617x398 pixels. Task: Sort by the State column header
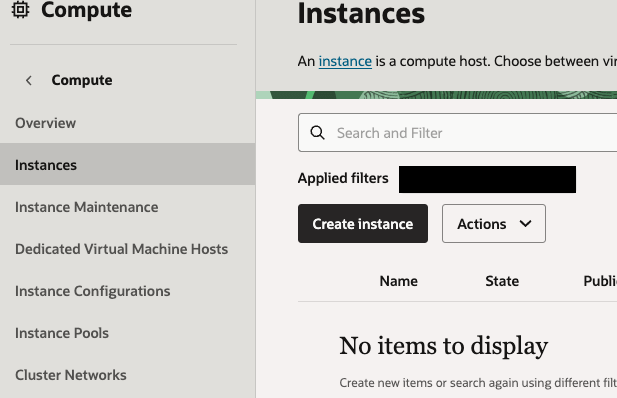tap(502, 281)
